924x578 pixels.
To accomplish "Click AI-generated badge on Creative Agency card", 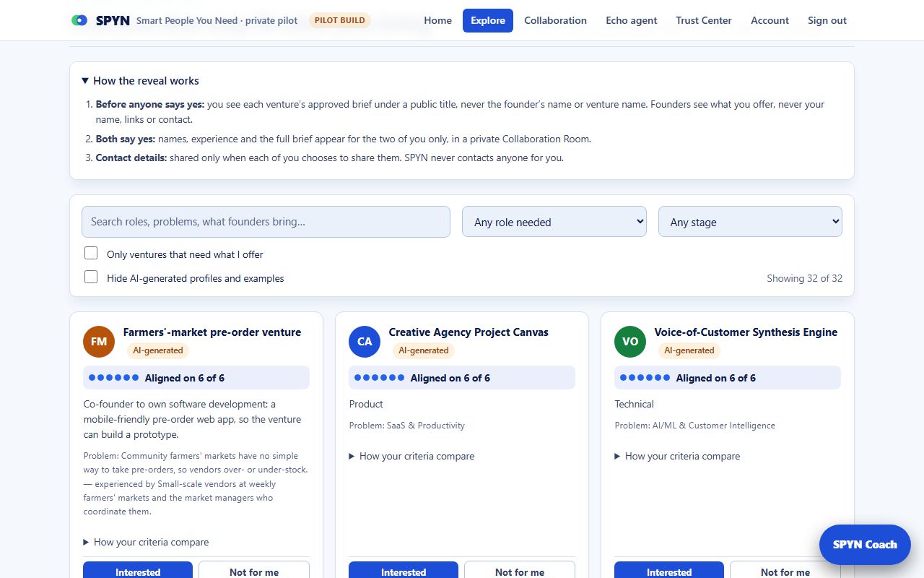I will click(424, 350).
